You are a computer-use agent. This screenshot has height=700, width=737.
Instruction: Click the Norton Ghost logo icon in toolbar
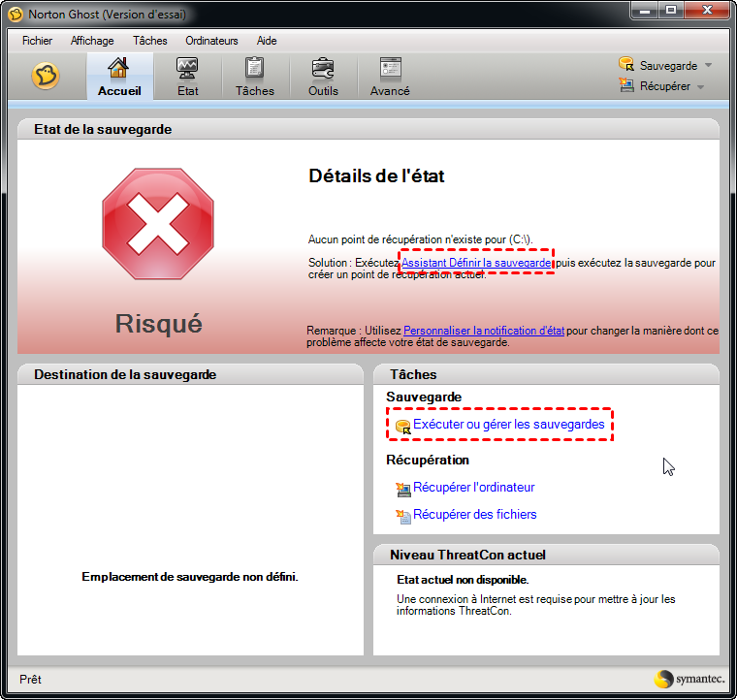click(x=46, y=76)
